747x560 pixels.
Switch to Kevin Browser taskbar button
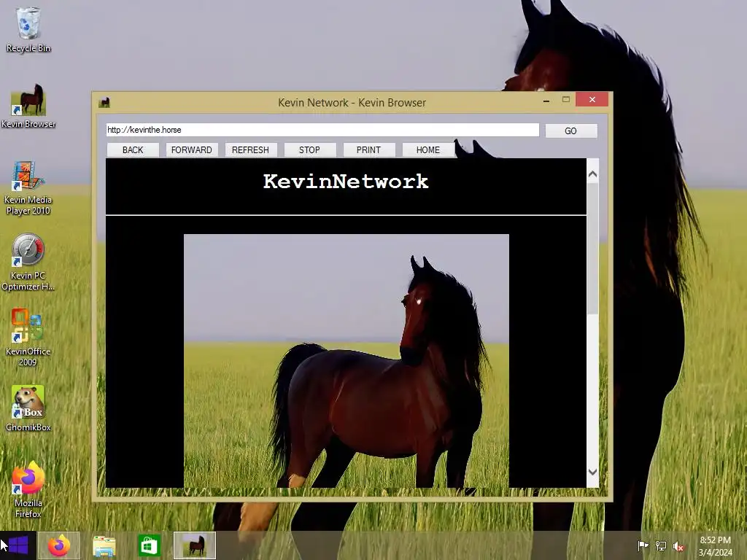194,545
